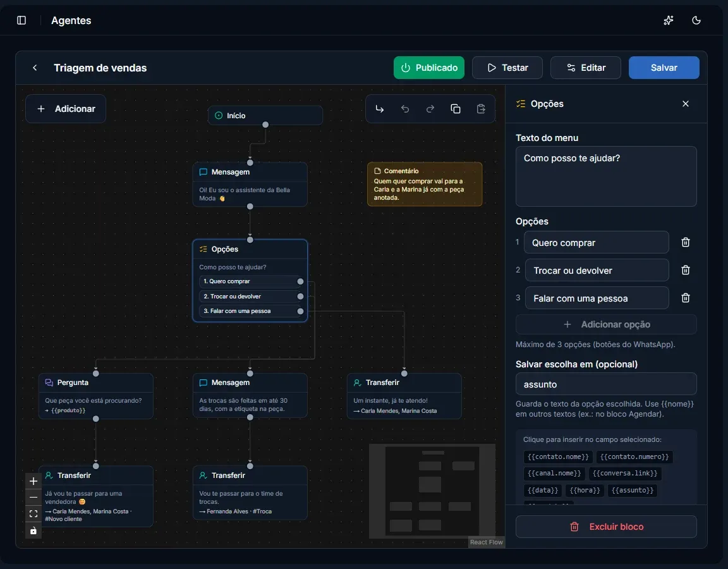
Task: Click the green Publicado button
Action: point(429,68)
